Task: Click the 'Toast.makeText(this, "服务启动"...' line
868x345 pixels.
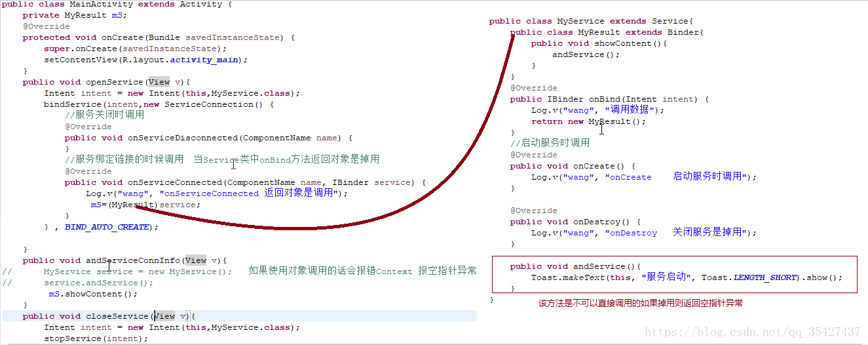Action: (687, 277)
